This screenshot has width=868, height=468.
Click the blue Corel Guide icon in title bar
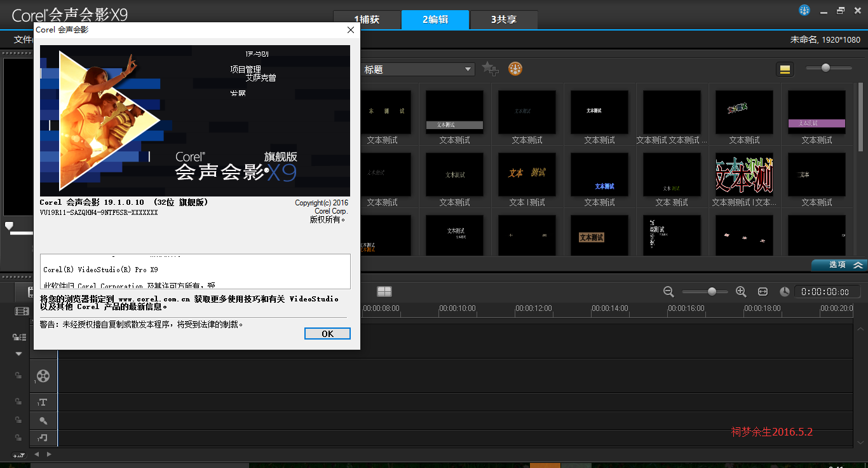pyautogui.click(x=804, y=10)
